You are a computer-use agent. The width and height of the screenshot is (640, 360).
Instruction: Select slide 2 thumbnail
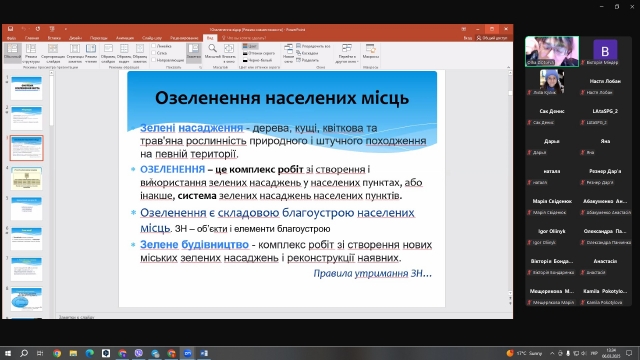[x=27, y=118]
